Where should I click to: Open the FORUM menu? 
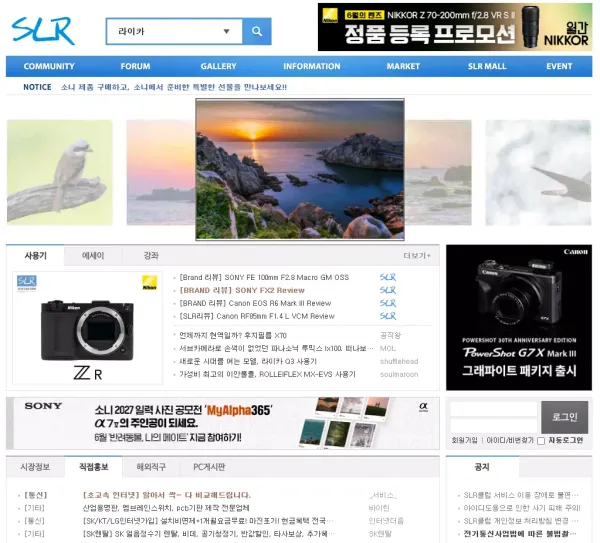pyautogui.click(x=135, y=66)
